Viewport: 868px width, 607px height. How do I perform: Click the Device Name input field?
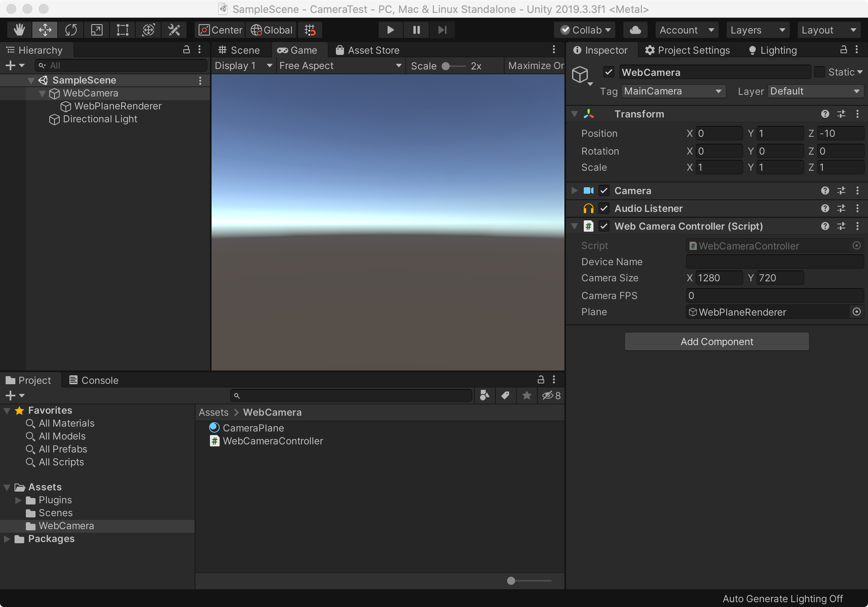click(774, 262)
